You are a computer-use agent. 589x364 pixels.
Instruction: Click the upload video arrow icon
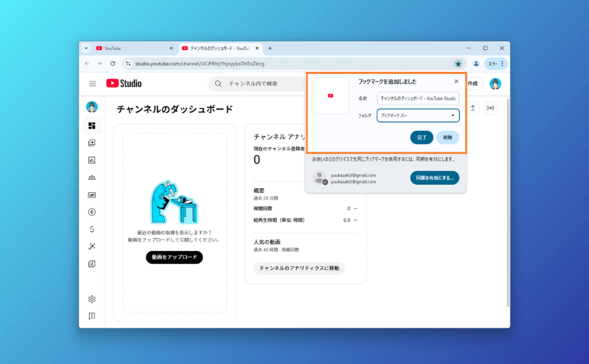(473, 108)
